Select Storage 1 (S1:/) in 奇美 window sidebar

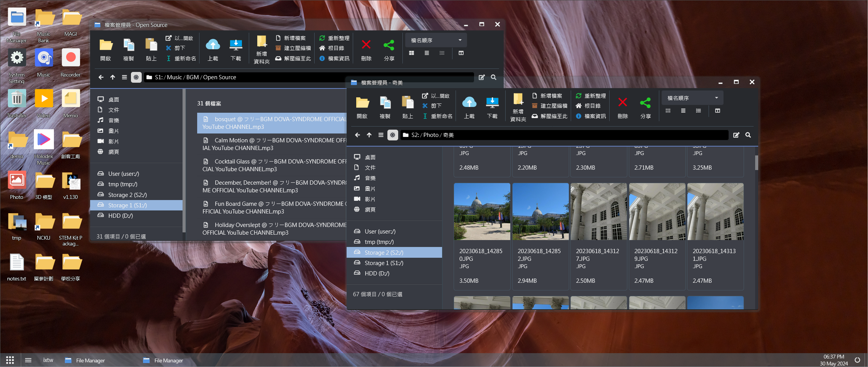[x=384, y=263]
